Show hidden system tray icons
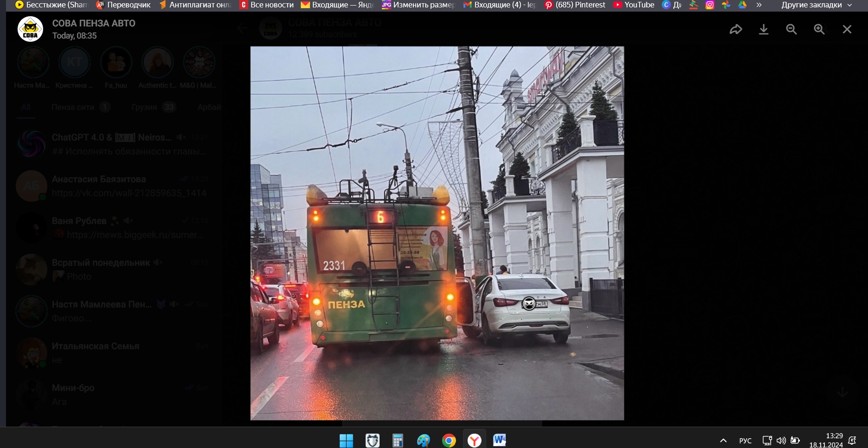This screenshot has height=448, width=868. (723, 441)
